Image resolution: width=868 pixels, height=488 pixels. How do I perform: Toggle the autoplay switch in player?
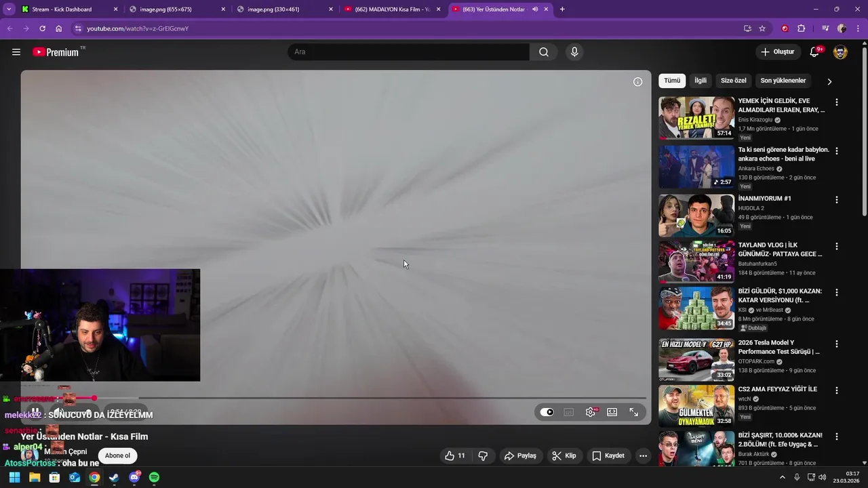point(547,412)
